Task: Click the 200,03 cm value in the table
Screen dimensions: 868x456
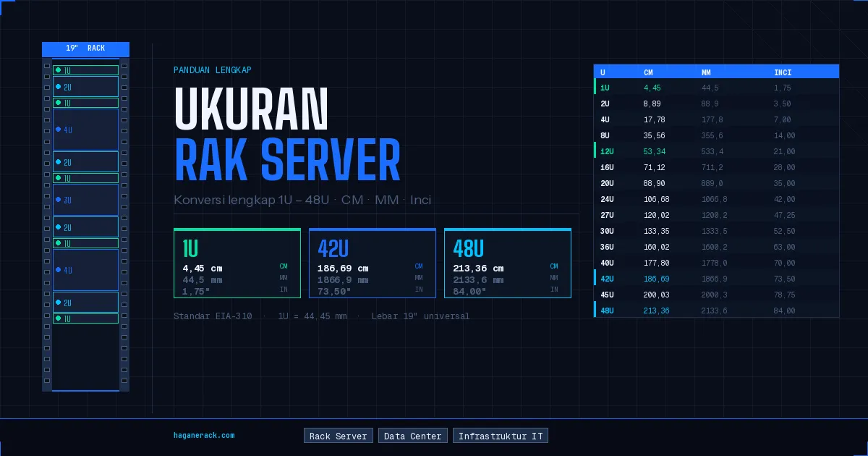Action: [x=656, y=295]
